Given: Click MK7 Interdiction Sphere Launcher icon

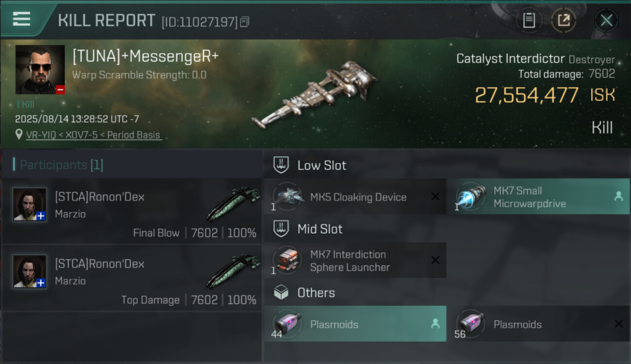Looking at the screenshot, I should [288, 260].
